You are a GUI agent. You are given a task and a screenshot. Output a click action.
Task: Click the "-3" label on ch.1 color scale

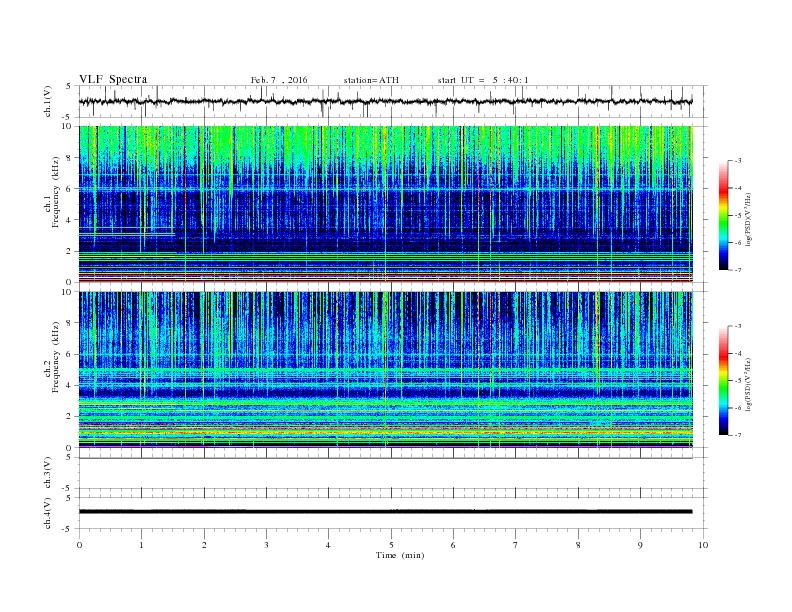click(x=738, y=161)
